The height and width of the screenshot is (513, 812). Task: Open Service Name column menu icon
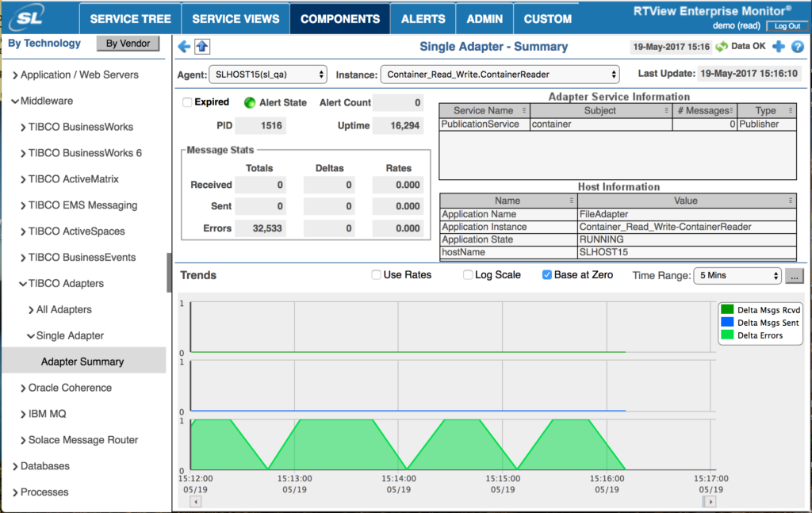524,110
